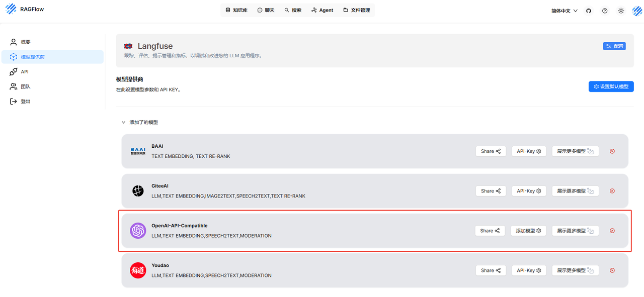Select API in sidebar
The height and width of the screenshot is (297, 644).
tap(52, 72)
